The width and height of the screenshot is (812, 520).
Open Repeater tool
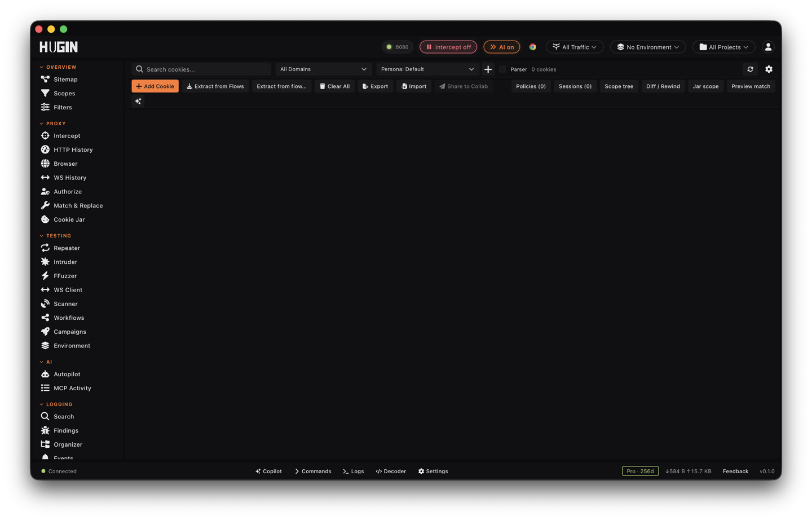click(67, 248)
